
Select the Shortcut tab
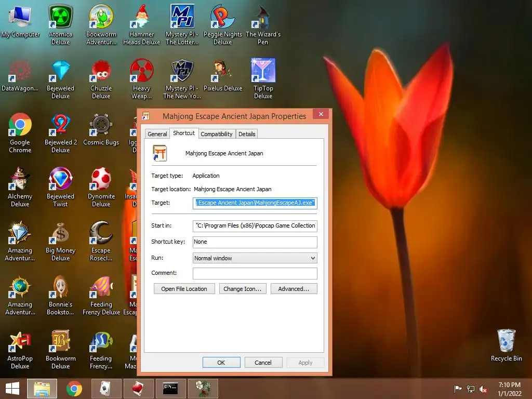[x=184, y=133]
